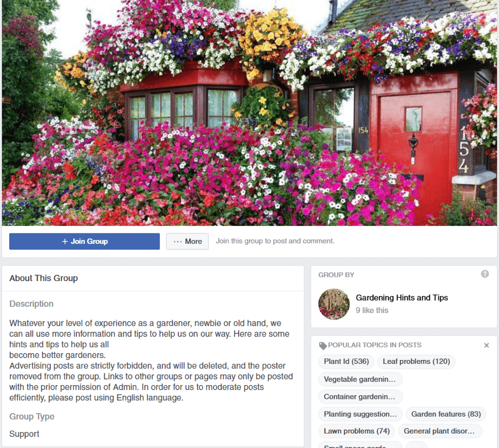Open the flower cottage cover photo
Image resolution: width=499 pixels, height=448 pixels.
[x=249, y=113]
